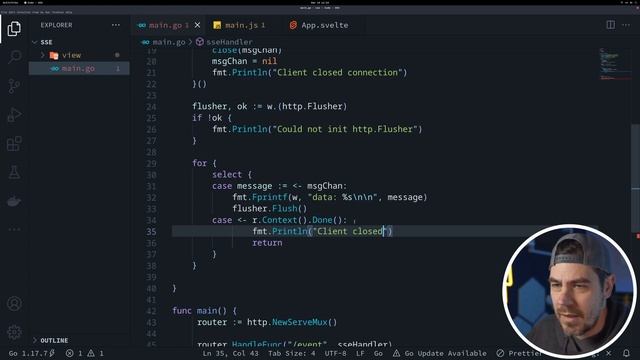Change UTF-8 file encoding
The image size is (640, 360).
click(336, 353)
